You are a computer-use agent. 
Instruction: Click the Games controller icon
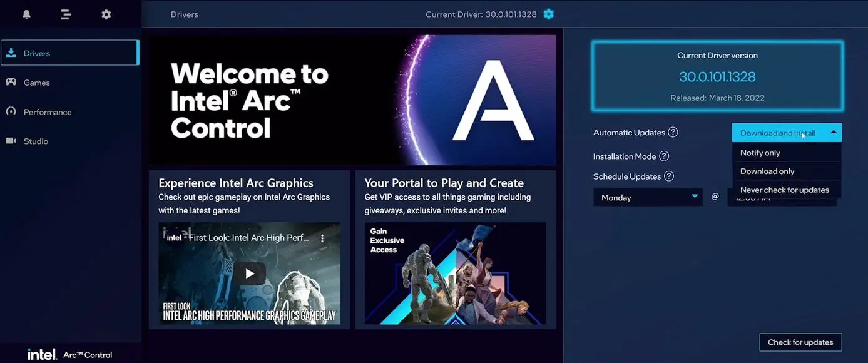[11, 82]
